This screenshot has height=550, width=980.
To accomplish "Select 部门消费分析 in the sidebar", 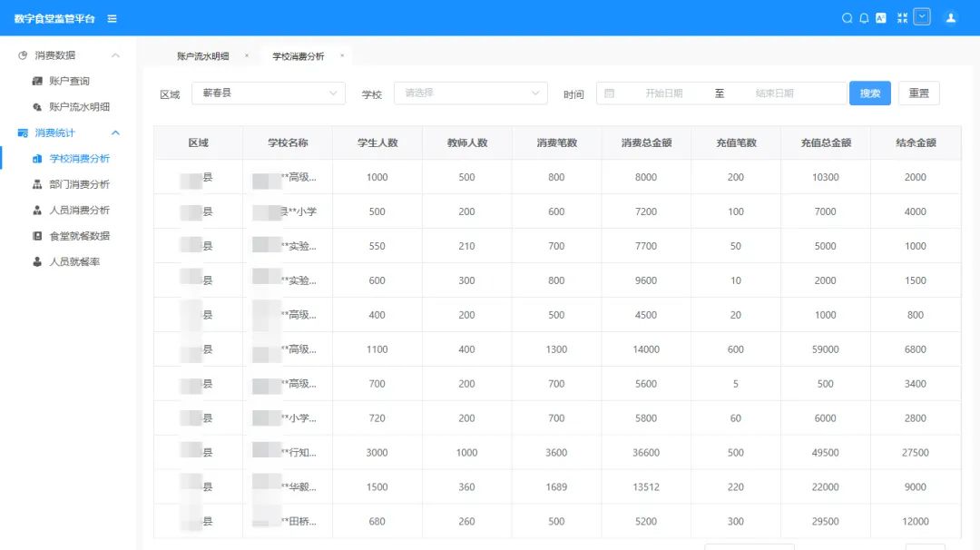I will [79, 184].
